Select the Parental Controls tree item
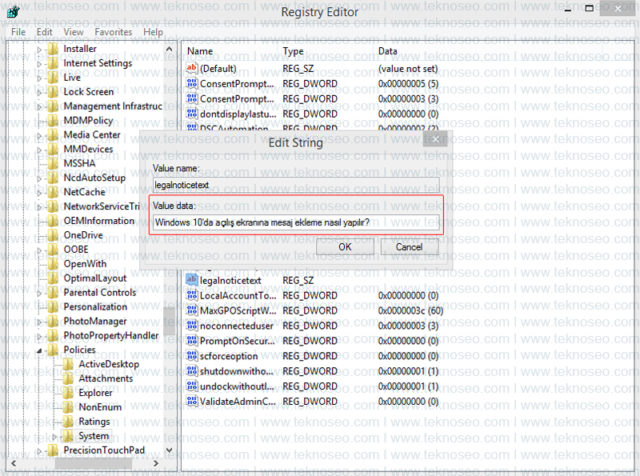 pos(100,293)
